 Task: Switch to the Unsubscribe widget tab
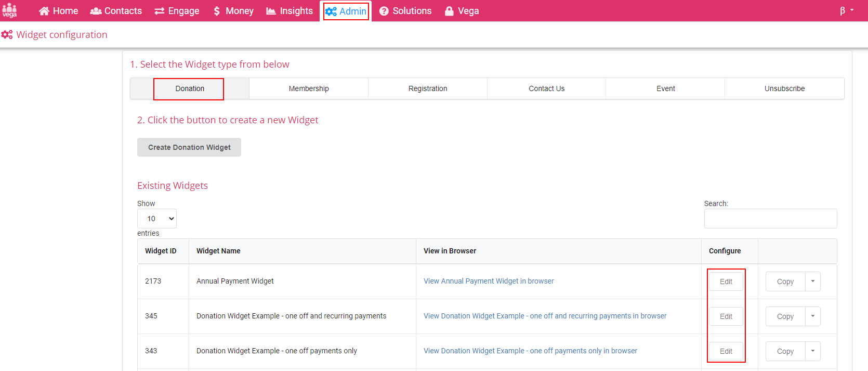784,88
